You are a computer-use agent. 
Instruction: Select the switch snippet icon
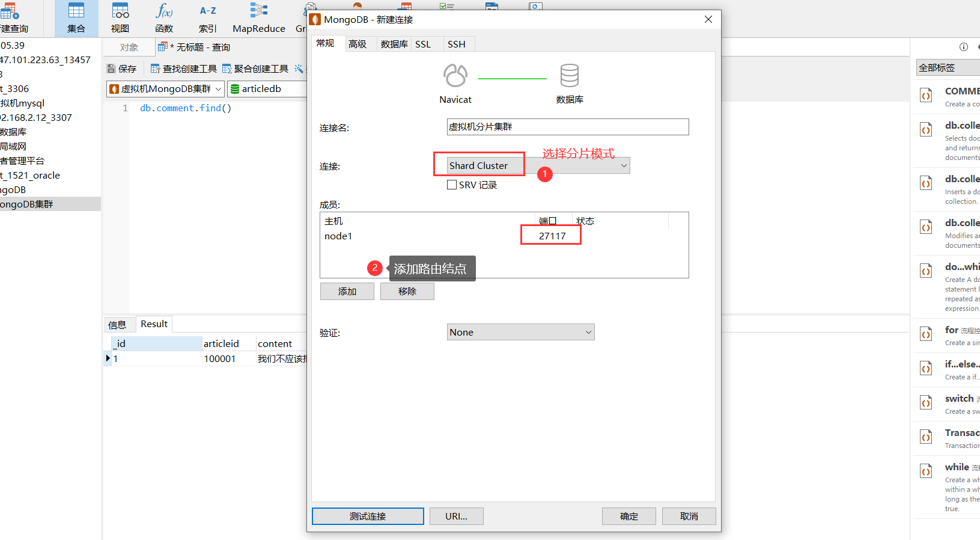pos(927,402)
